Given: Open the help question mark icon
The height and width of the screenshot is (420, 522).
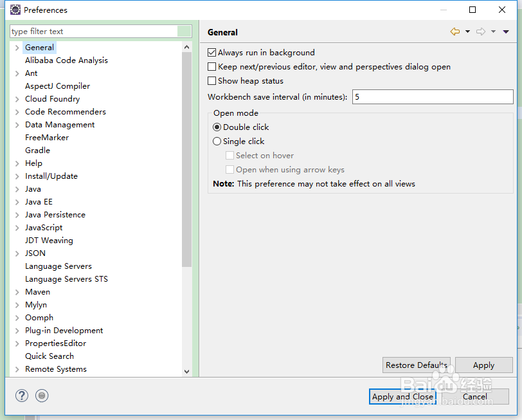Looking at the screenshot, I should coord(22,396).
